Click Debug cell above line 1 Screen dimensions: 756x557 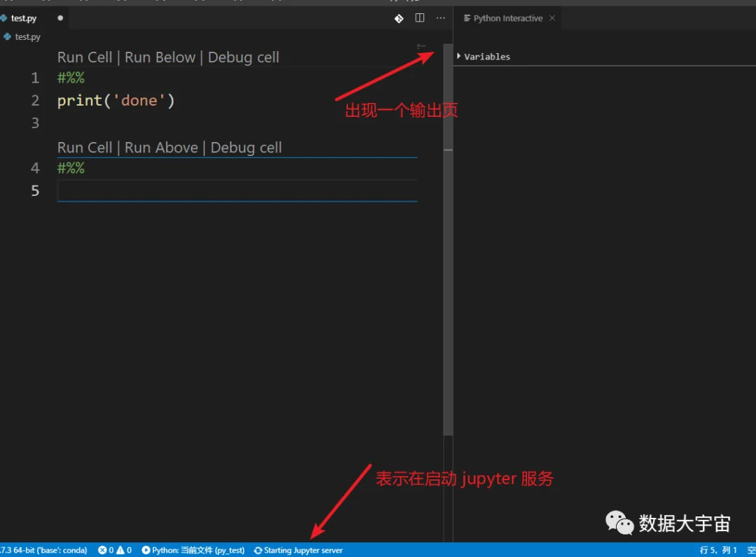[244, 57]
